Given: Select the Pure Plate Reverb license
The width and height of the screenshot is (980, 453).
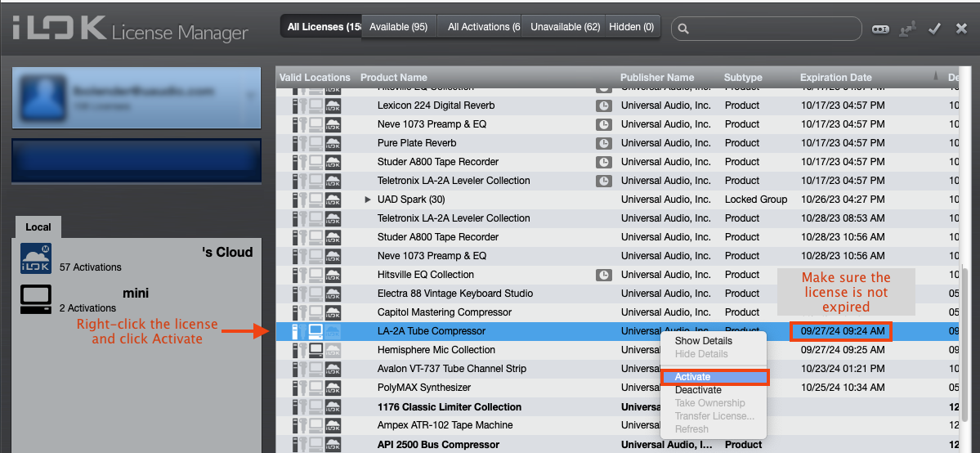Looking at the screenshot, I should (x=417, y=143).
